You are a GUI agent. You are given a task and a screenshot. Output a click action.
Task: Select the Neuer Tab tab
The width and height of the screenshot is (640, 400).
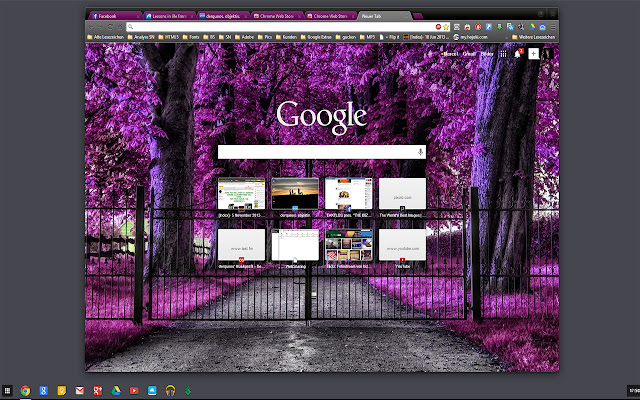pyautogui.click(x=384, y=16)
